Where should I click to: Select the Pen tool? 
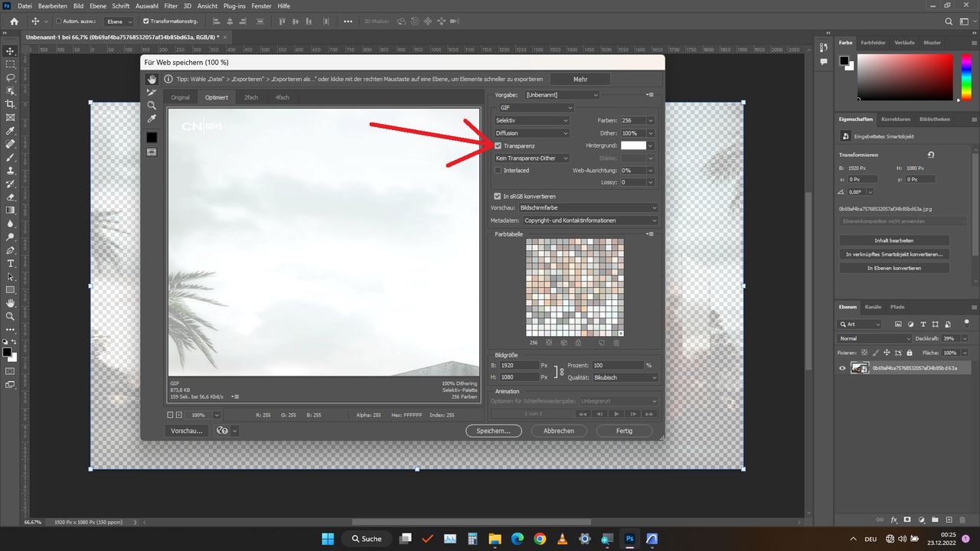(10, 250)
